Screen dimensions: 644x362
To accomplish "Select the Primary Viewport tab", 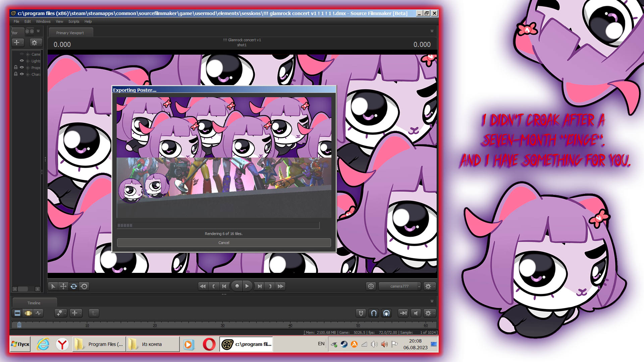I will click(70, 33).
